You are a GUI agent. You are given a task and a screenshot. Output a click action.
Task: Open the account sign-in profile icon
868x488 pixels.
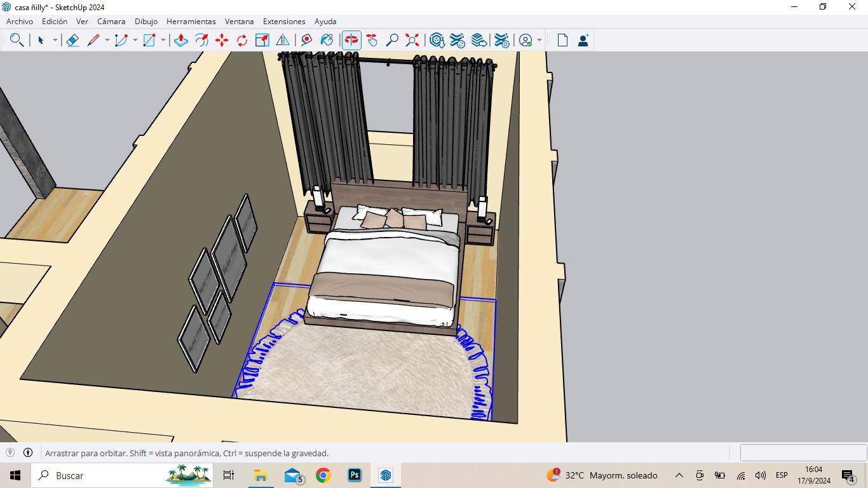[x=526, y=40]
